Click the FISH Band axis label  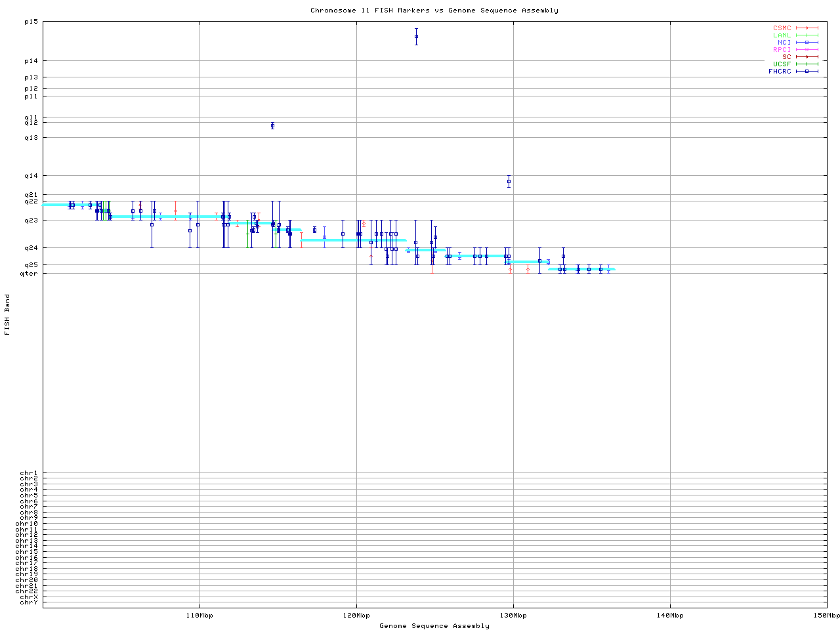[x=7, y=314]
